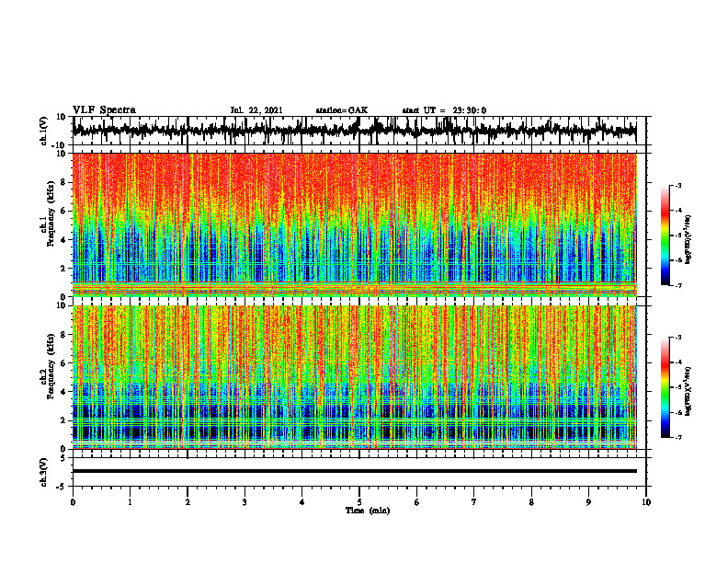Click the flat ch.3 voltage trace line
The height and width of the screenshot is (563, 728).
tap(354, 471)
